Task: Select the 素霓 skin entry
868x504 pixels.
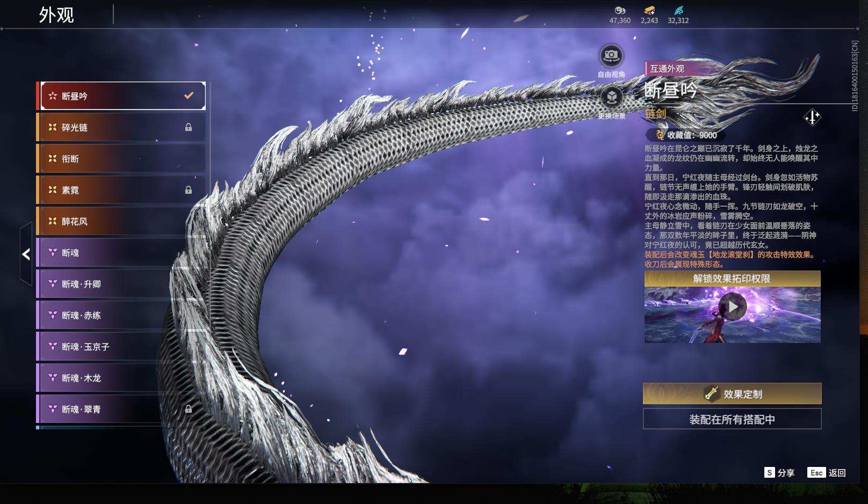Action: tap(121, 190)
